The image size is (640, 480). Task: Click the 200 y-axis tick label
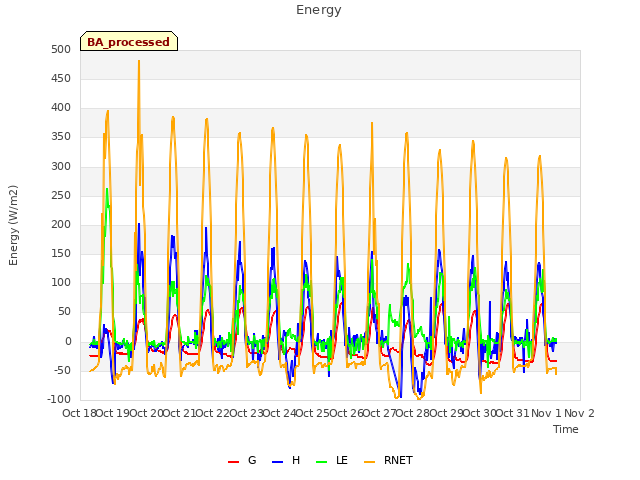[61, 224]
